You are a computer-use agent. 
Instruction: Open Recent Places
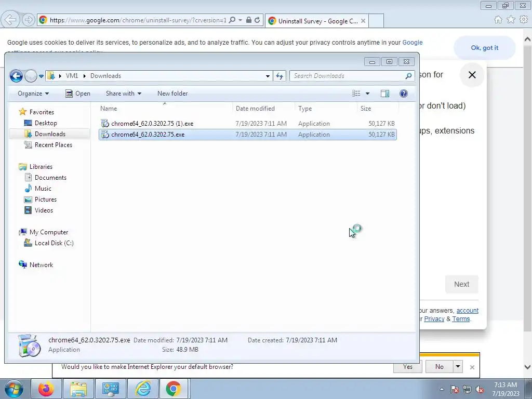pyautogui.click(x=54, y=144)
